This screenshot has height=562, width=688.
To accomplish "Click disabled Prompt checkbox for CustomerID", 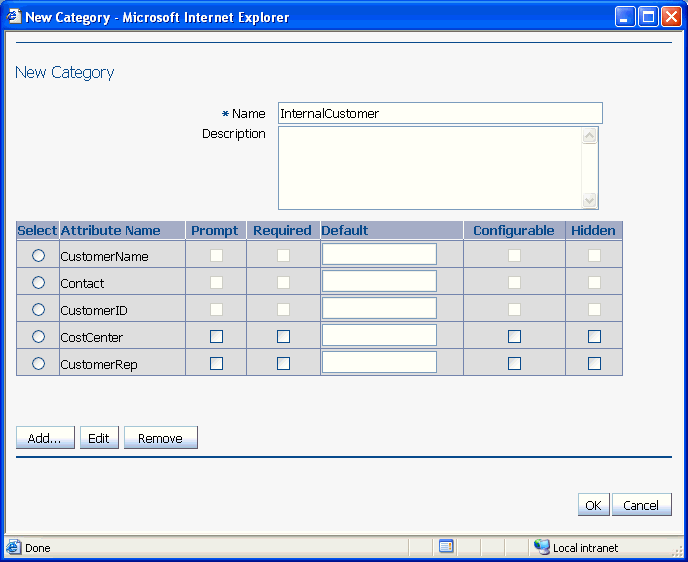I will click(216, 310).
